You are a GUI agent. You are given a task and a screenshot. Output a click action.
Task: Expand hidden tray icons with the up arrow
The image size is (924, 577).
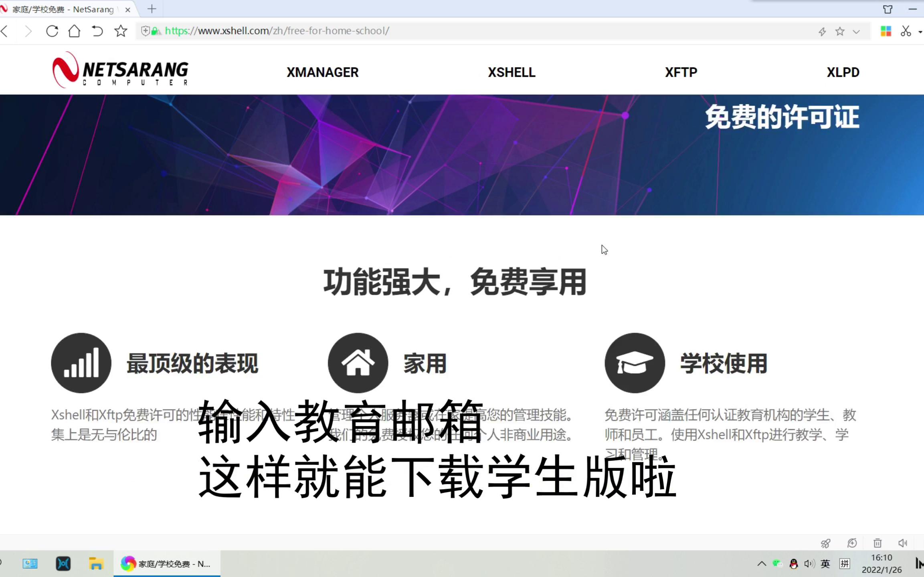762,563
